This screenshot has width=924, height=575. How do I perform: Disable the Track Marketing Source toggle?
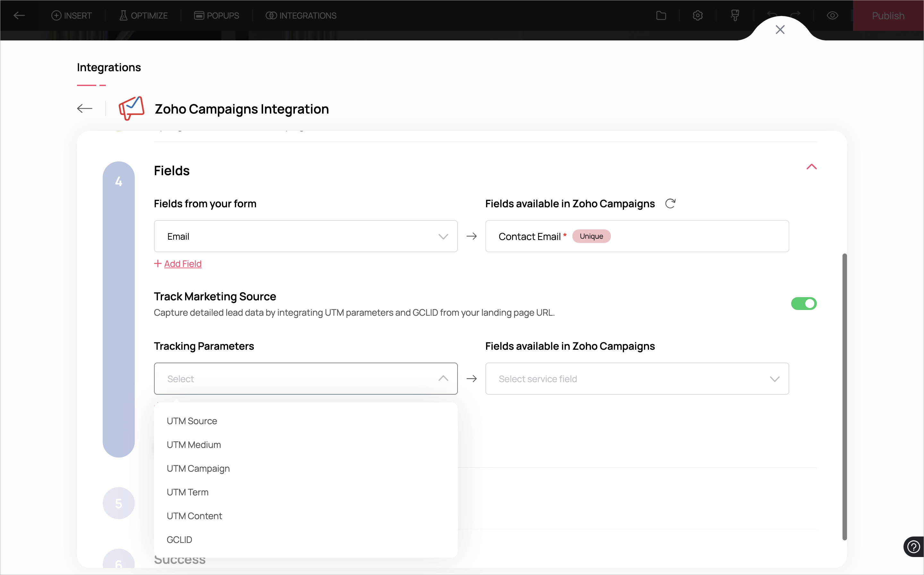(803, 304)
